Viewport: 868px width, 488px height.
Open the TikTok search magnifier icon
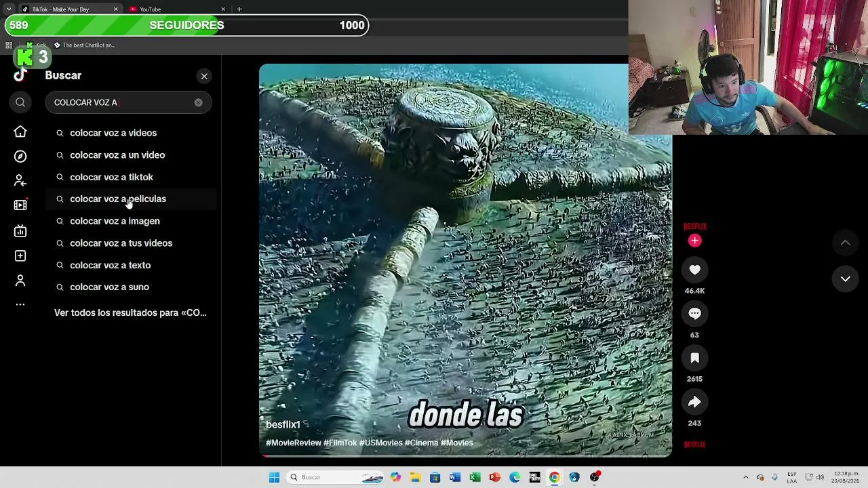tap(20, 102)
